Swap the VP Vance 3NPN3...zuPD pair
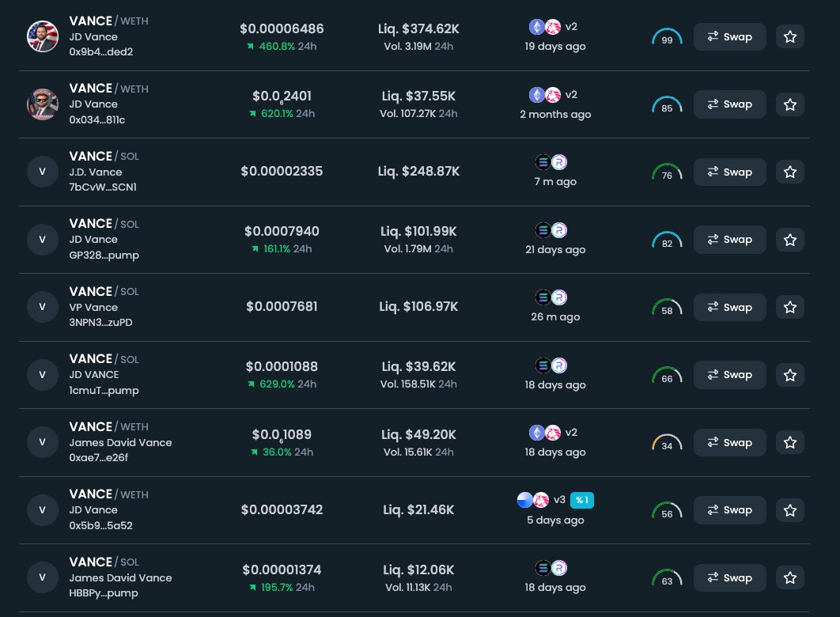Viewport: 840px width, 617px height. pyautogui.click(x=729, y=308)
